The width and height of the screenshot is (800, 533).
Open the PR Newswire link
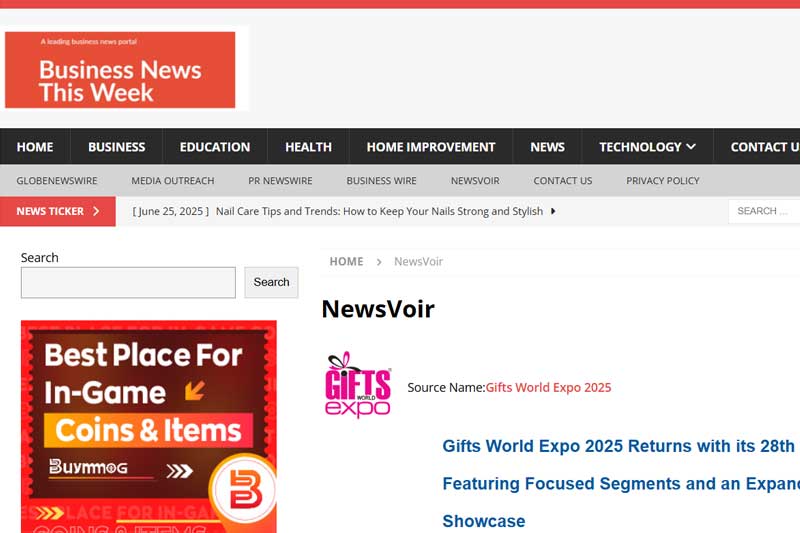(280, 181)
